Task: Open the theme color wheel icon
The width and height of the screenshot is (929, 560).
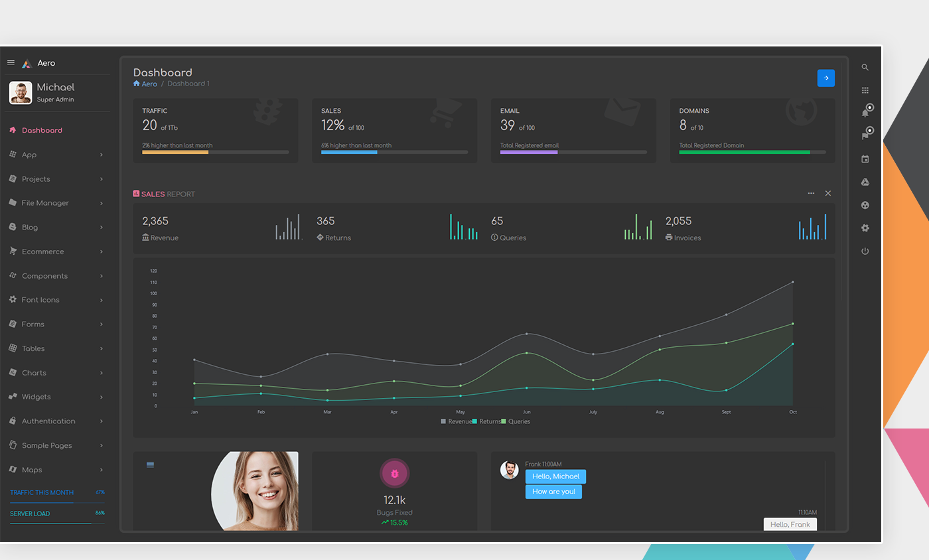Action: pos(865,205)
